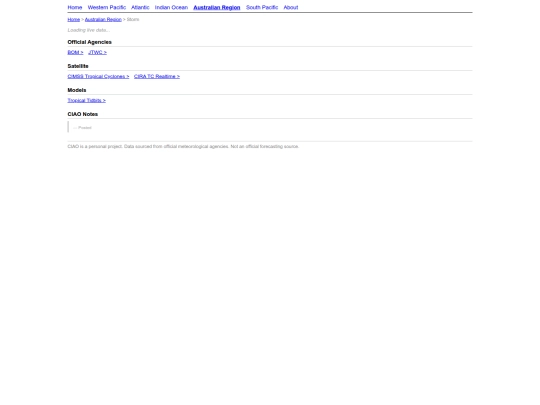Open CIMSS Tropical Cyclones satellite link
Screen dimensions: 540x405
point(98,76)
